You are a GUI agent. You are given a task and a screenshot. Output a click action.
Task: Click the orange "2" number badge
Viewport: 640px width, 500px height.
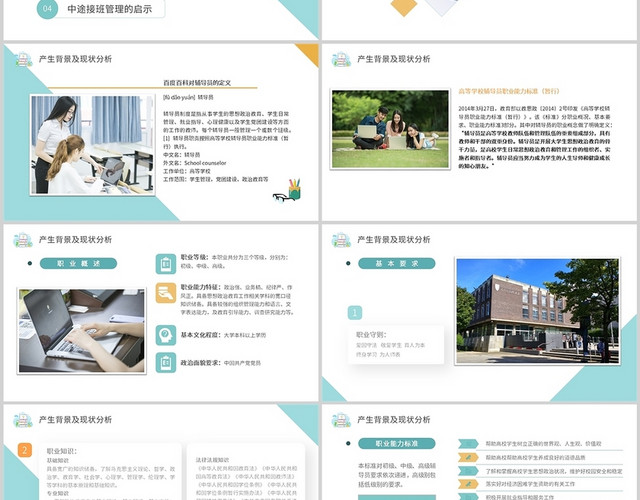tap(25, 450)
